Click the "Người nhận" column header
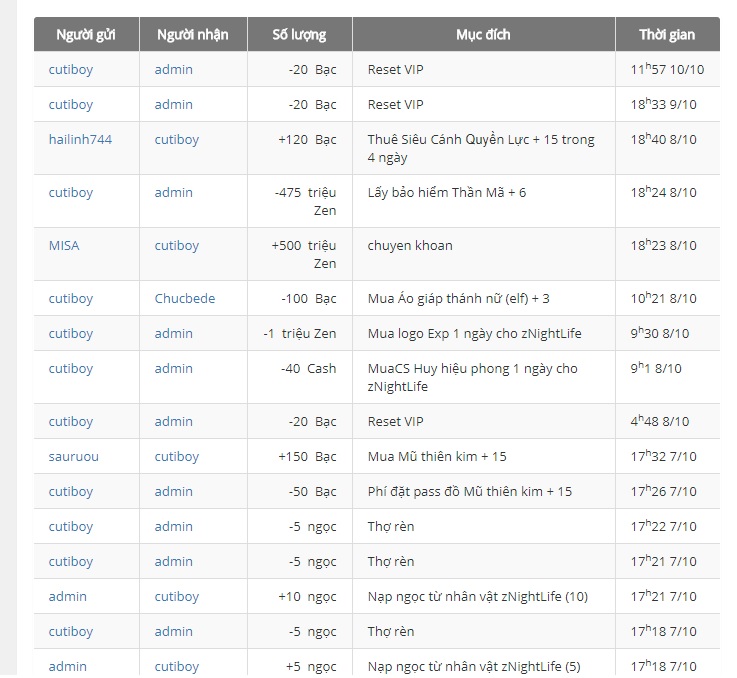Screen dimensions: 737x678 tap(193, 35)
